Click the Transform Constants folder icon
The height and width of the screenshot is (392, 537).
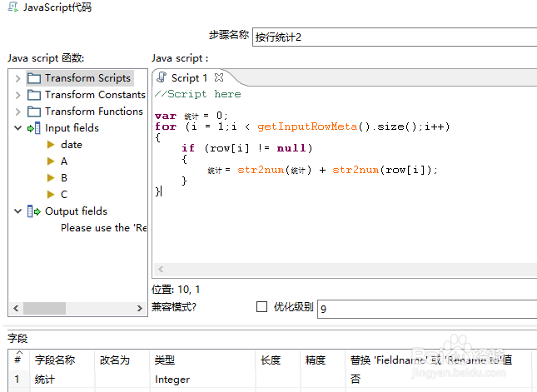[34, 95]
